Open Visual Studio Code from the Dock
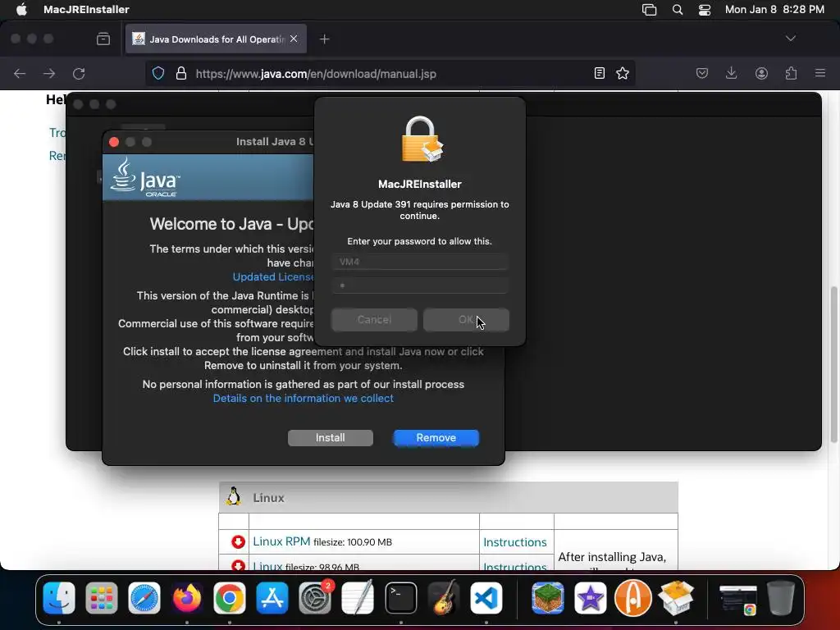840x630 pixels. (486, 598)
